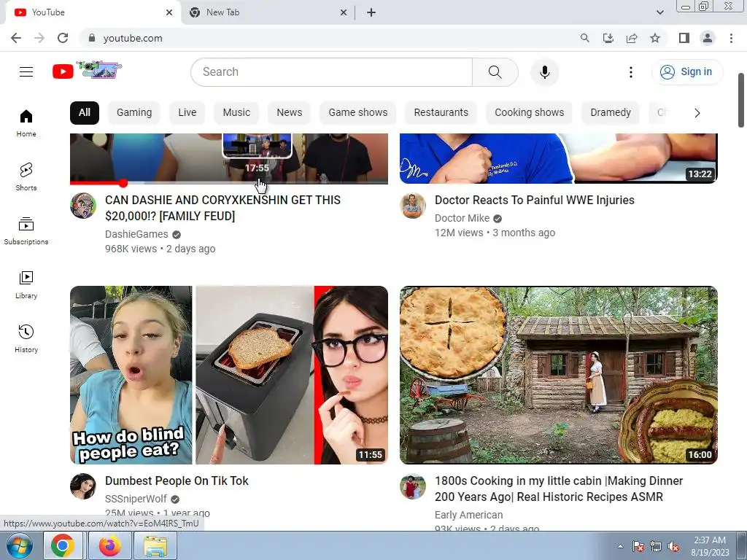Open Doctor Reacts To Painful WWE Injuries
Image resolution: width=747 pixels, height=560 pixels.
[x=535, y=200]
